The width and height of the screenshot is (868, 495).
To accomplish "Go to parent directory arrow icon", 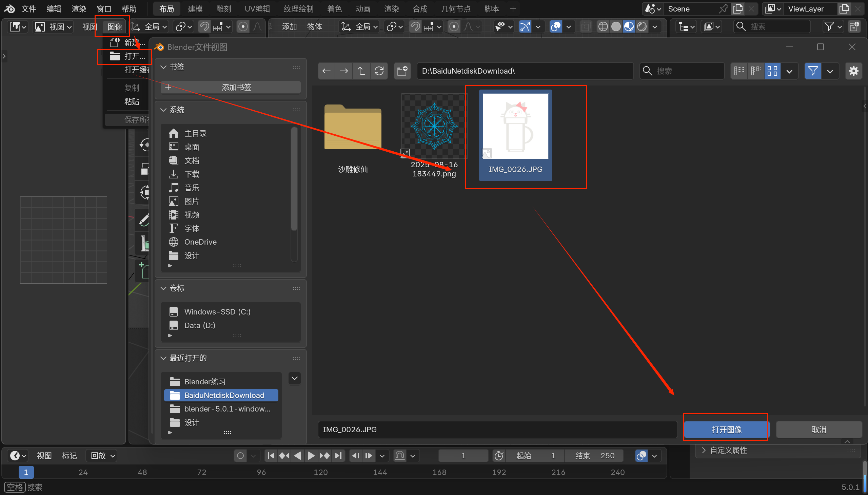I will (x=361, y=71).
